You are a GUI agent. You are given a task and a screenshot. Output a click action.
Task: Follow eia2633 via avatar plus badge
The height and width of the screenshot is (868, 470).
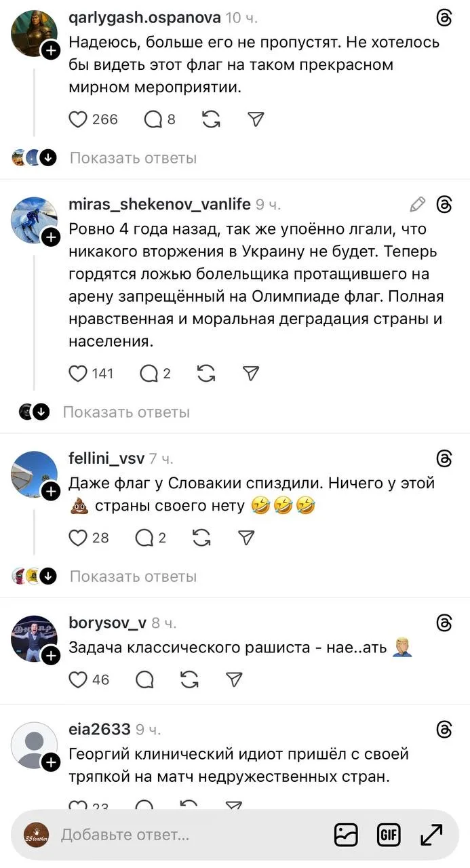pyautogui.click(x=52, y=763)
